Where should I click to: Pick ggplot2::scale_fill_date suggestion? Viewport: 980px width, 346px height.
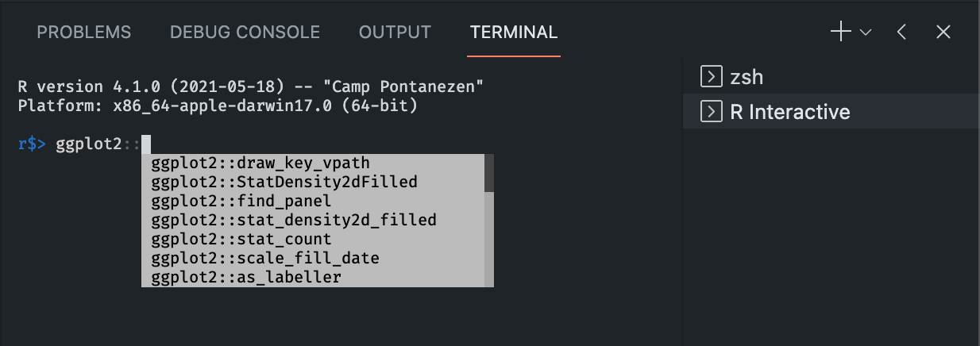click(313, 259)
